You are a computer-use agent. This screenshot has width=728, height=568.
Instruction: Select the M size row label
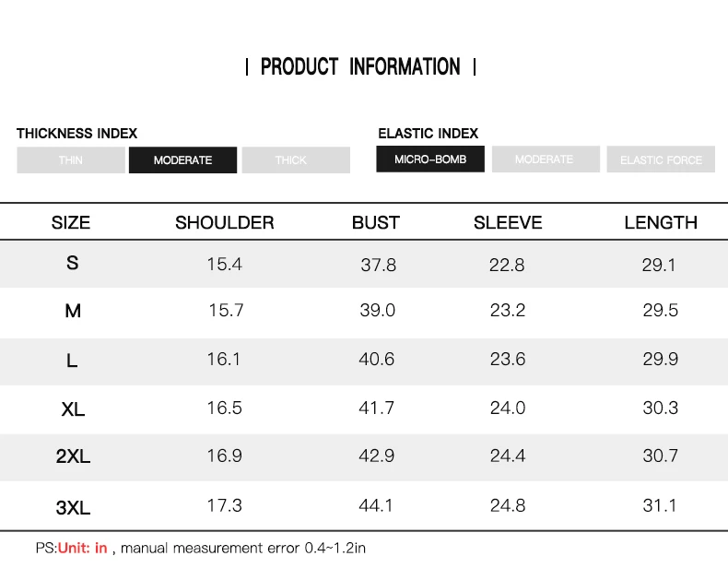(73, 311)
